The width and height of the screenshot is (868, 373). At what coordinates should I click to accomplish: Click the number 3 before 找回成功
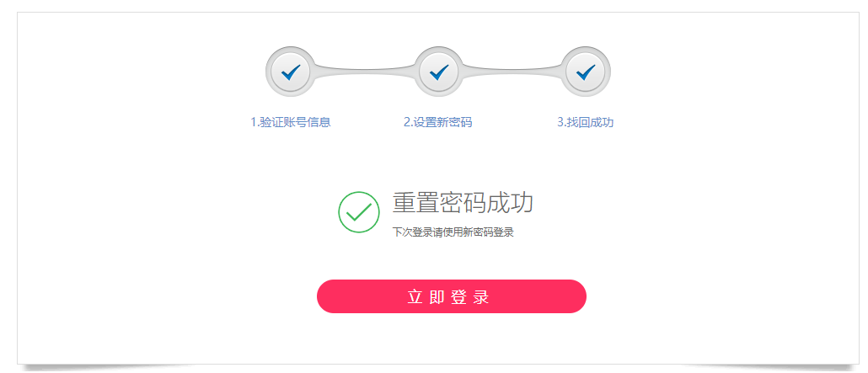(x=560, y=122)
